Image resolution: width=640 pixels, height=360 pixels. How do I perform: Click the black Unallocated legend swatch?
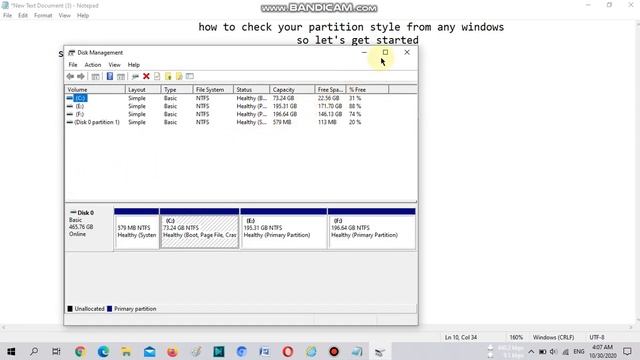tap(70, 309)
